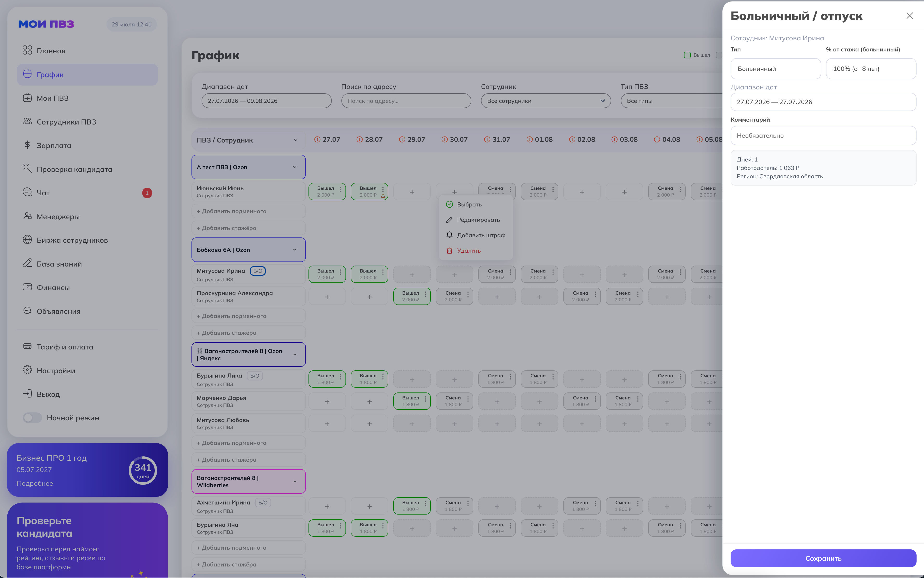Open the Больничный type dropdown
Image resolution: width=924 pixels, height=578 pixels.
[x=775, y=69]
